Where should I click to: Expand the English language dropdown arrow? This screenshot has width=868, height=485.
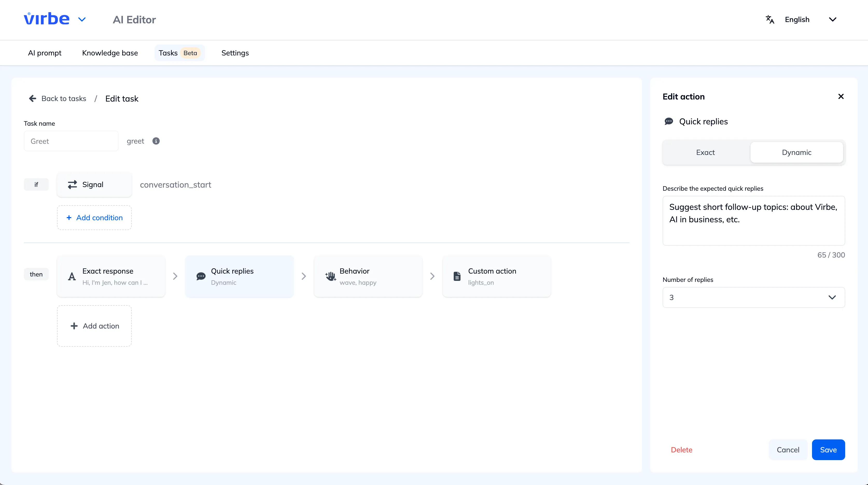pyautogui.click(x=832, y=19)
